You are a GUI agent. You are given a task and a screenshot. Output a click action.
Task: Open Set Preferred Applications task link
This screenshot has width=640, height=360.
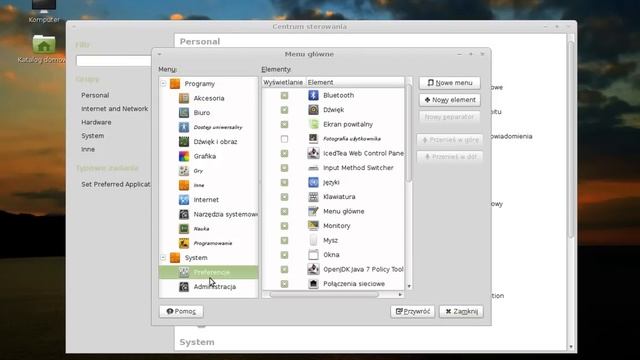[116, 184]
